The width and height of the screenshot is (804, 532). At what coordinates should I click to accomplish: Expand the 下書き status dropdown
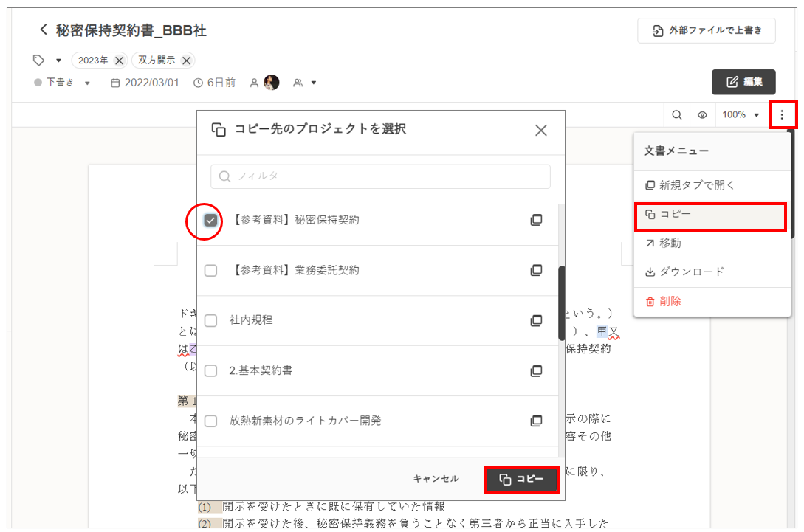(x=87, y=83)
